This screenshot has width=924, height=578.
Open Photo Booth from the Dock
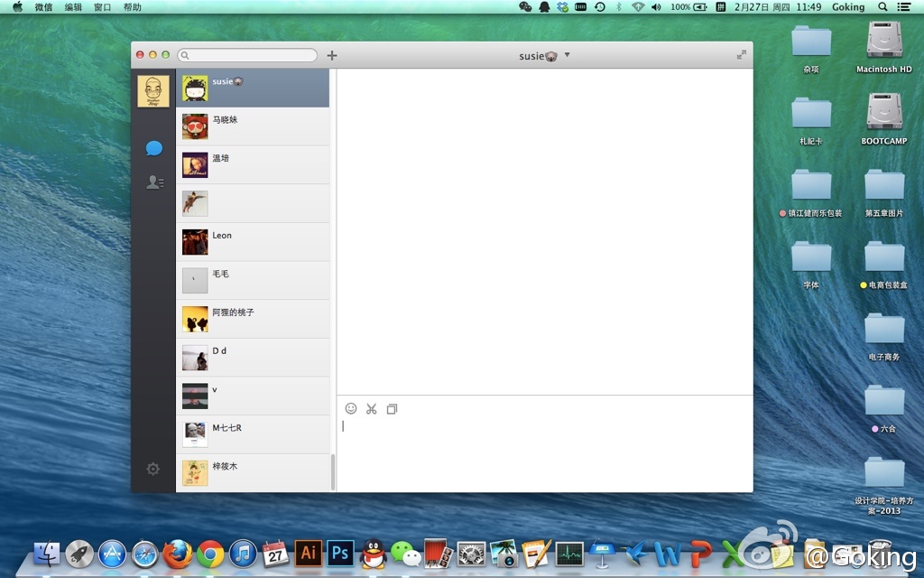coord(439,554)
